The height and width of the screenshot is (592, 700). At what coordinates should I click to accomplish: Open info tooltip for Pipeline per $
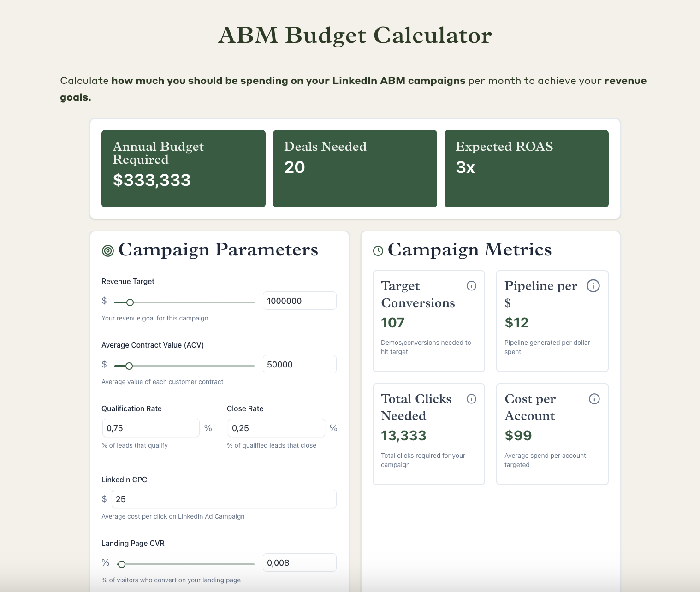coord(593,286)
